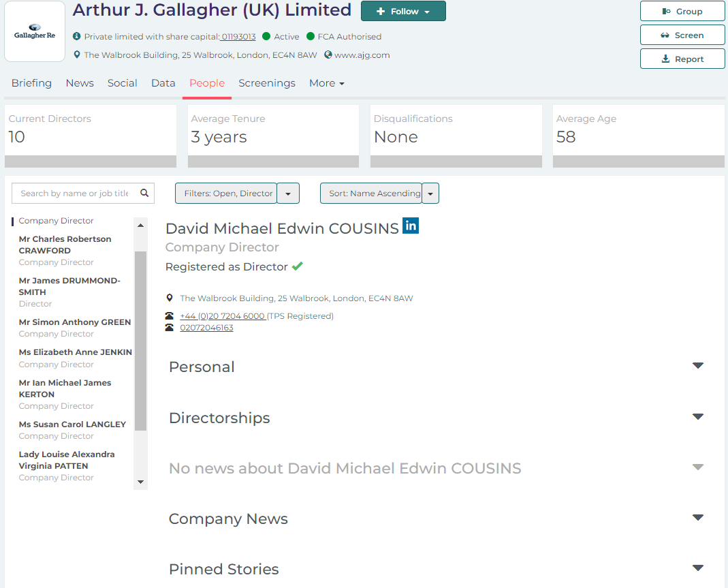
Task: Click the Arthur J. Gallagher (UK) Limited title
Action: click(x=212, y=10)
